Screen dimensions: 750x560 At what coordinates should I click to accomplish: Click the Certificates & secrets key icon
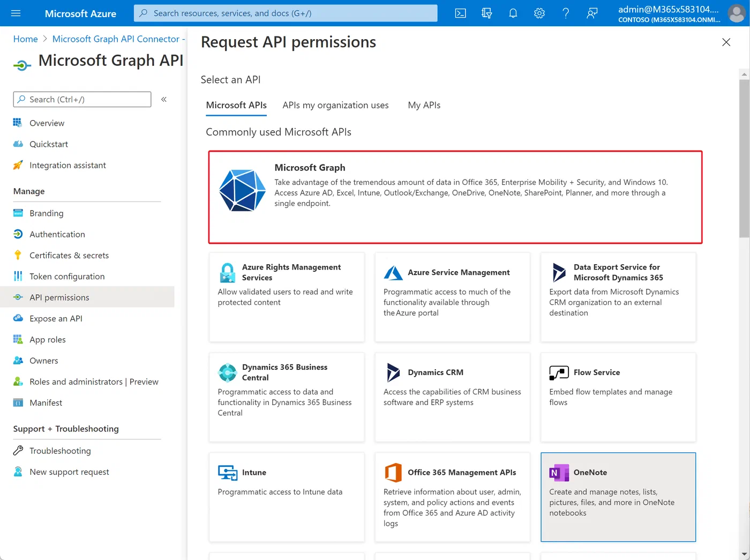tap(18, 255)
